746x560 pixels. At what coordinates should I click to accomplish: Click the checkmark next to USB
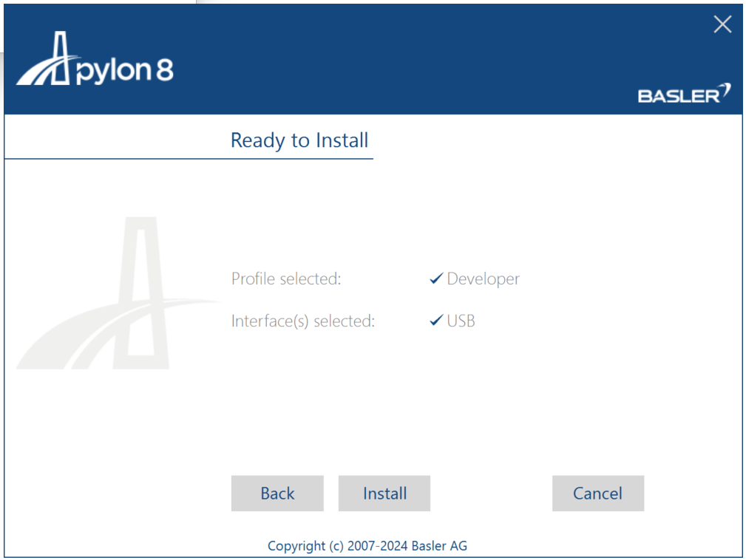pyautogui.click(x=436, y=321)
